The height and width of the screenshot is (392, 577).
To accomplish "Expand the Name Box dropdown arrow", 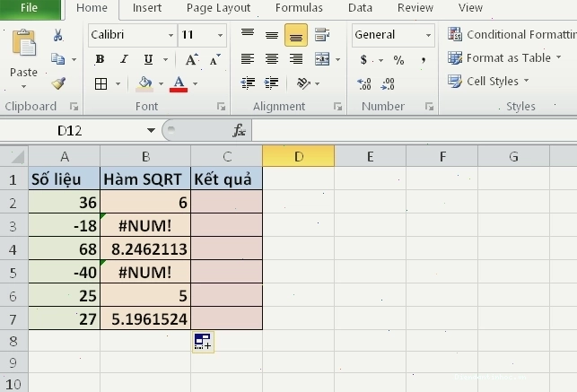I will point(151,130).
